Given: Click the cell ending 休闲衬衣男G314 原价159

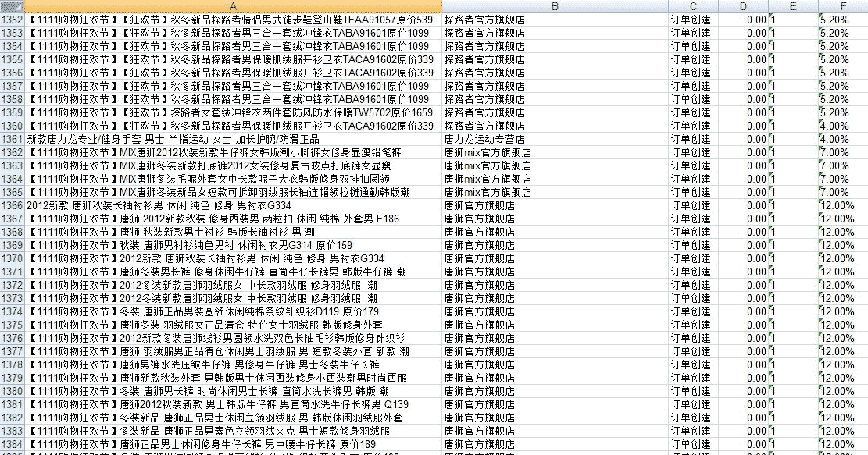Looking at the screenshot, I should pyautogui.click(x=233, y=246).
